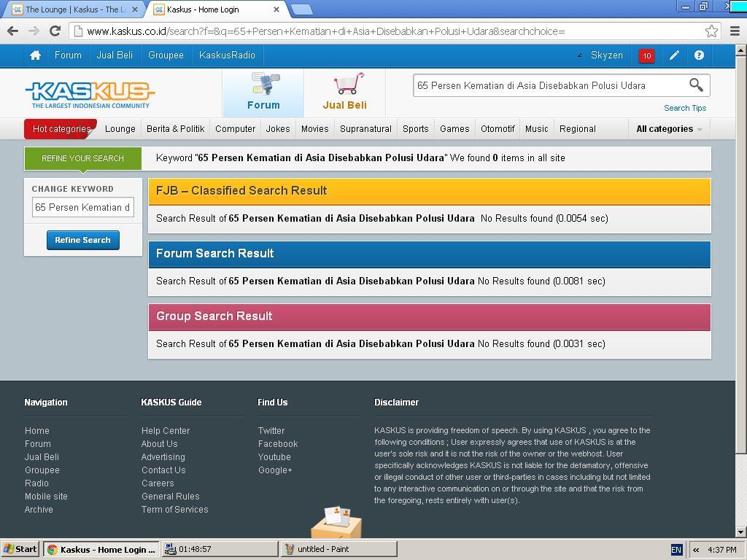Open footer Mobile site link

pos(46,496)
